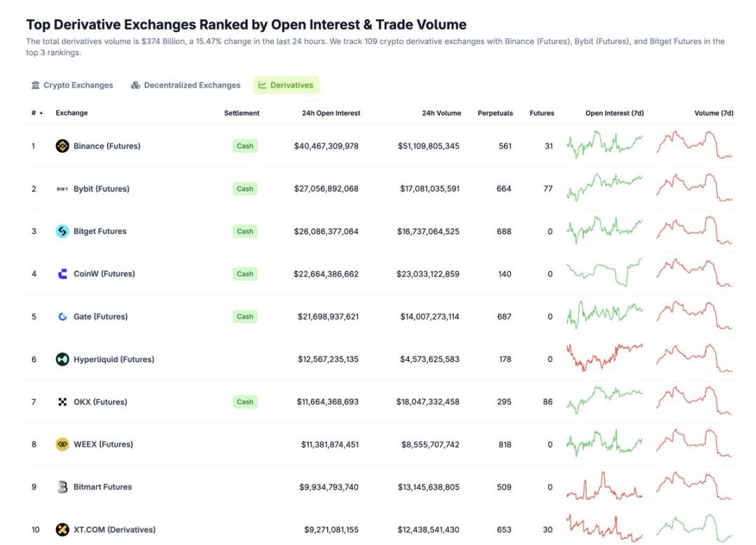Click the Cash settlement badge for OKX
The height and width of the screenshot is (545, 756).
[245, 402]
